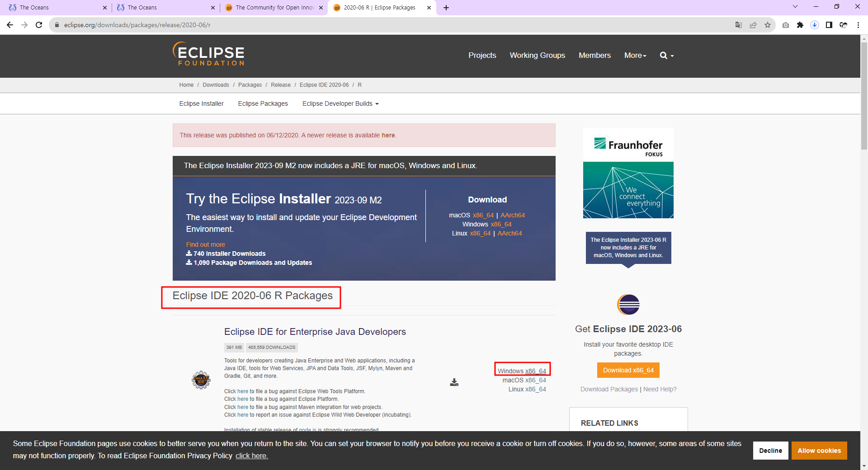
Task: Open Chrome three-dot menu
Action: pos(858,25)
